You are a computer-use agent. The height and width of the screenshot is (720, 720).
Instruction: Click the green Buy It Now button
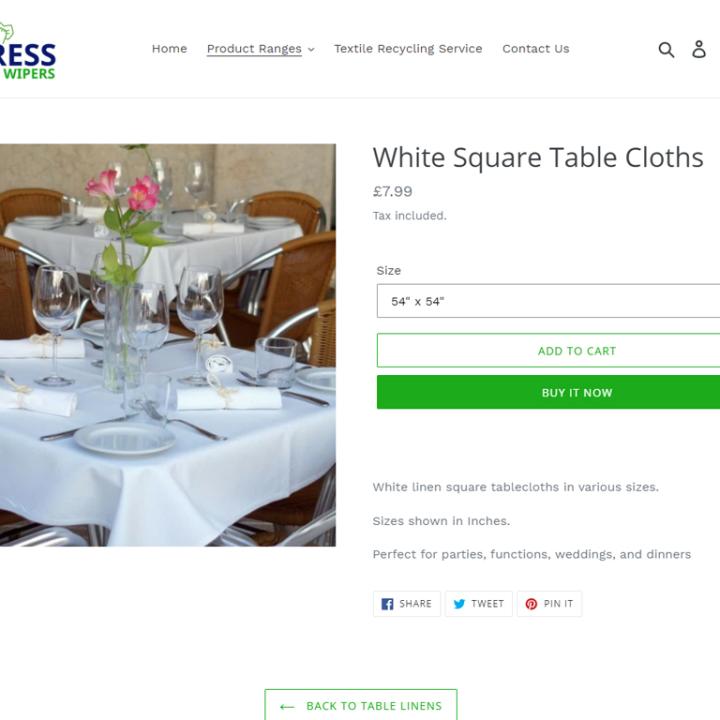click(x=548, y=392)
